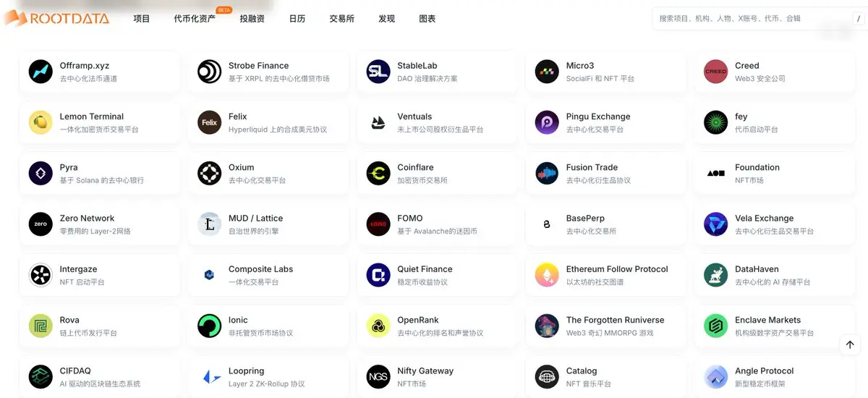The height and width of the screenshot is (398, 868).
Task: Click the Oxium logo icon
Action: click(x=210, y=174)
